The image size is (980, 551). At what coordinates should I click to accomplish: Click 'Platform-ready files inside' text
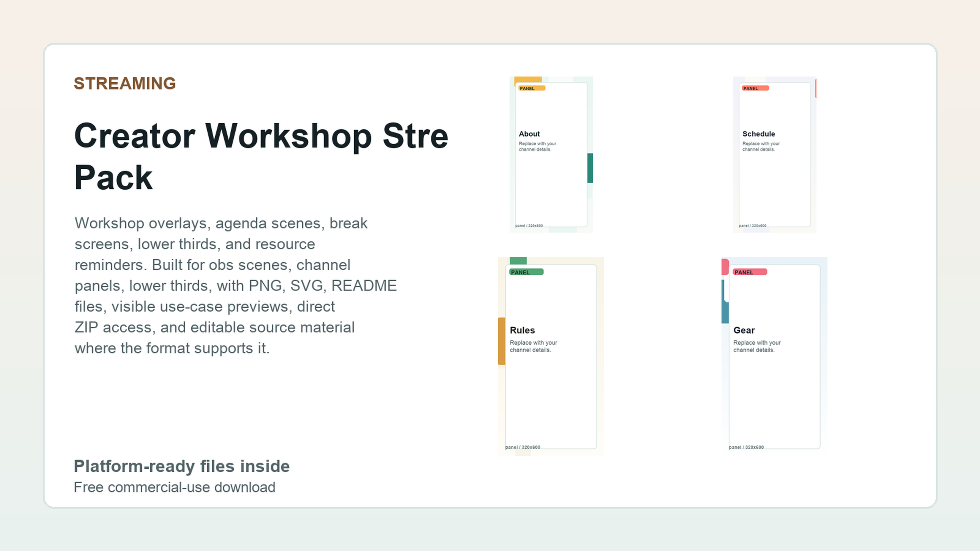[x=182, y=466]
